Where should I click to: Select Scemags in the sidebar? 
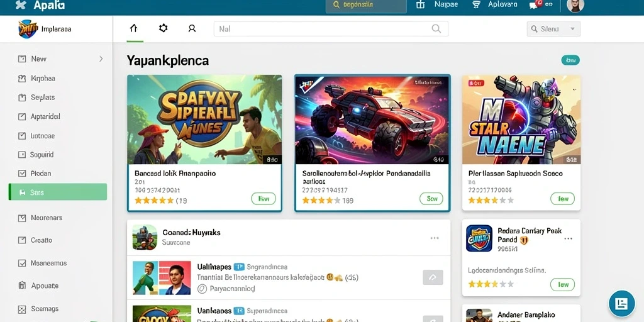[x=45, y=308]
